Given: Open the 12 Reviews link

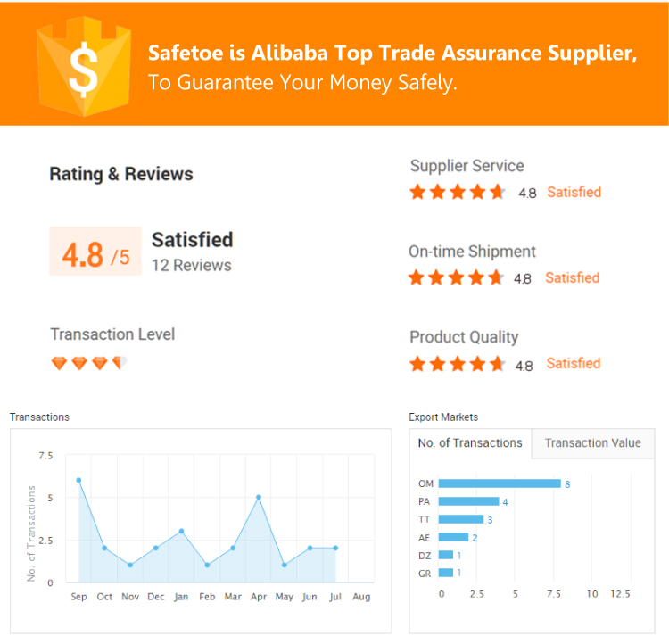Looking at the screenshot, I should (x=191, y=265).
